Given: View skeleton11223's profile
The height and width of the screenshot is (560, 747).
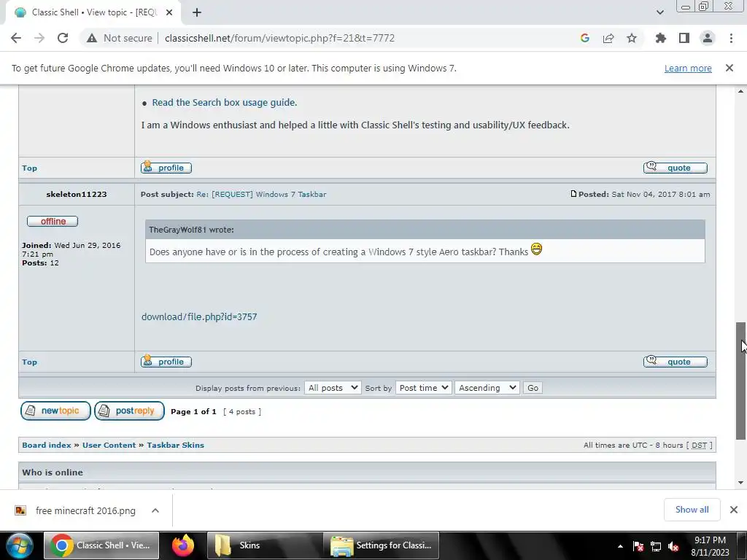Looking at the screenshot, I should pyautogui.click(x=166, y=362).
